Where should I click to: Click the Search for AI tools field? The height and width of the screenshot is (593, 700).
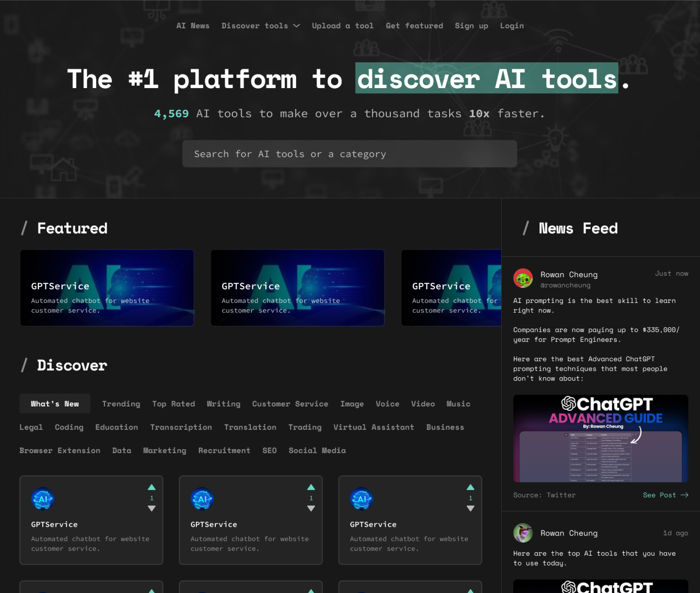click(350, 154)
